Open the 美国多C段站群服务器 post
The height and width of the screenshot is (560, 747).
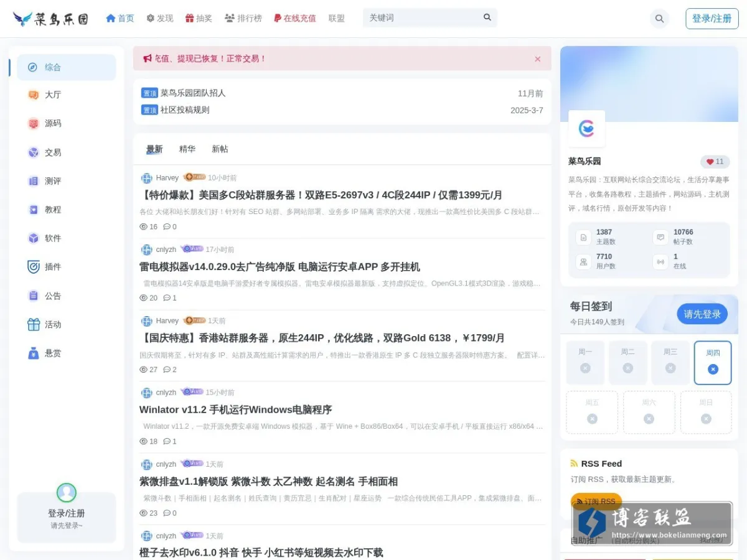point(321,195)
